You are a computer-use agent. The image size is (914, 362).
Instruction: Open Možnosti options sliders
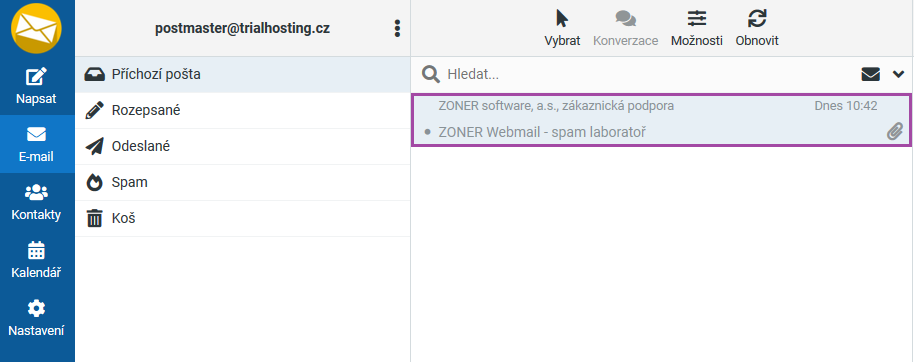[x=697, y=28]
